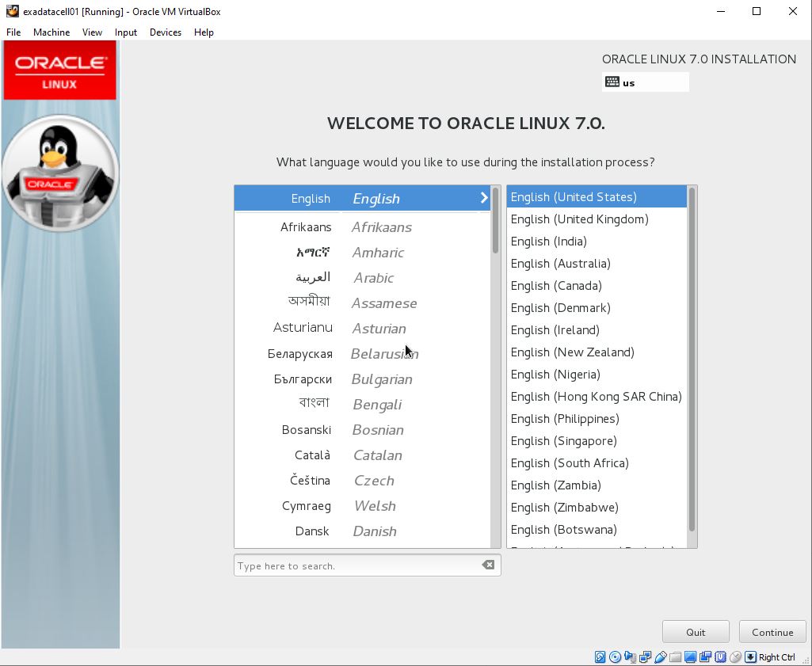Click the network adapters status icon
Image resolution: width=812 pixels, height=666 pixels.
click(646, 657)
